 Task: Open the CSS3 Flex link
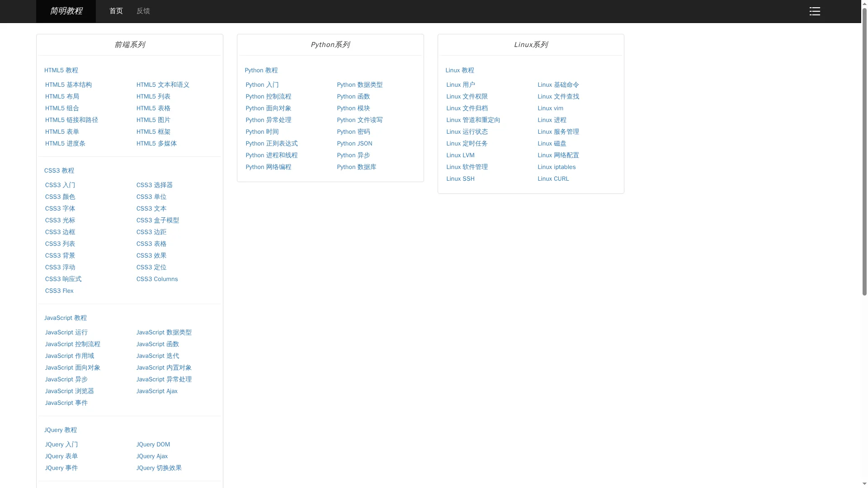pyautogui.click(x=59, y=291)
